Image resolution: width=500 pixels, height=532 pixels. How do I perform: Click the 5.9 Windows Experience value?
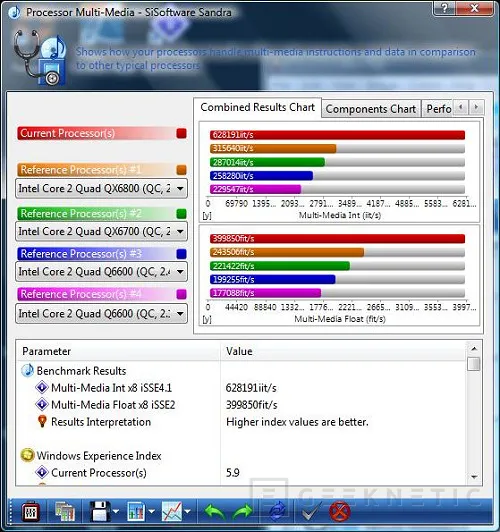233,472
